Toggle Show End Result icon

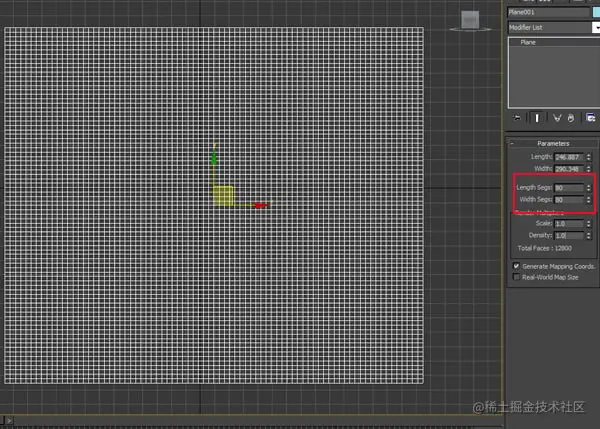point(537,118)
